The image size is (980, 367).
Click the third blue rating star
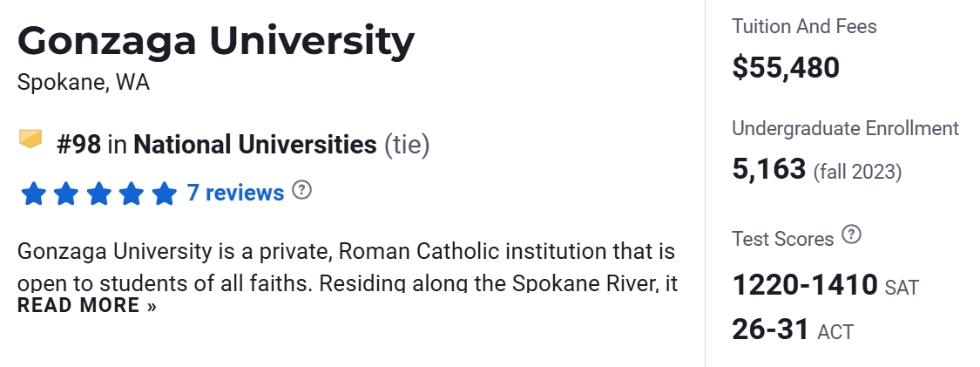(98, 194)
